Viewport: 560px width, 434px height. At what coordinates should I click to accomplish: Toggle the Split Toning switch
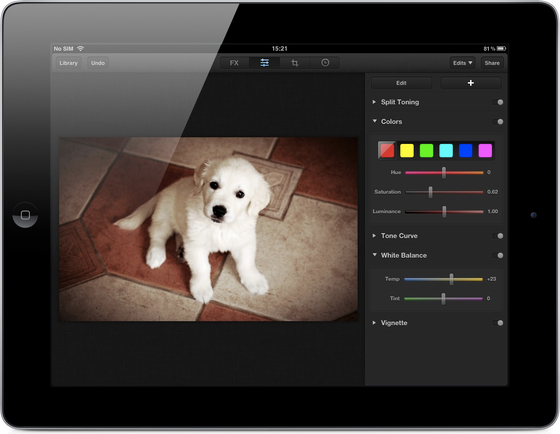(x=498, y=102)
